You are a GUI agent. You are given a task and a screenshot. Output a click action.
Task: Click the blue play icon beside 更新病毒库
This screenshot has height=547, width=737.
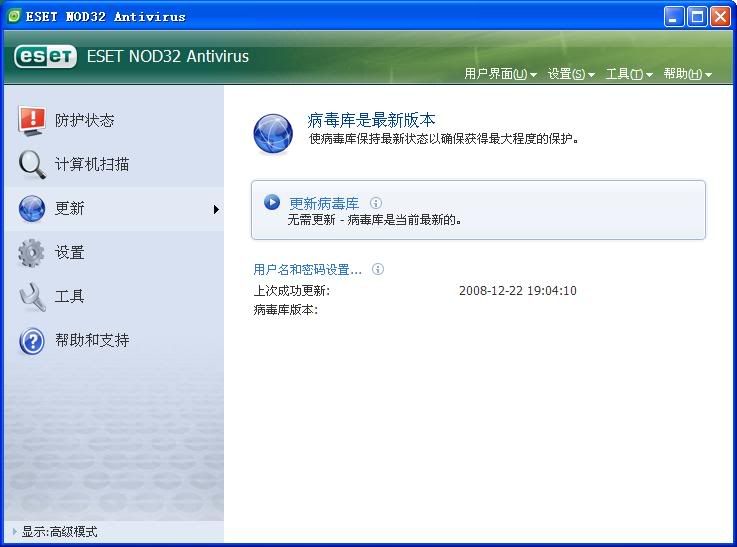[x=272, y=202]
